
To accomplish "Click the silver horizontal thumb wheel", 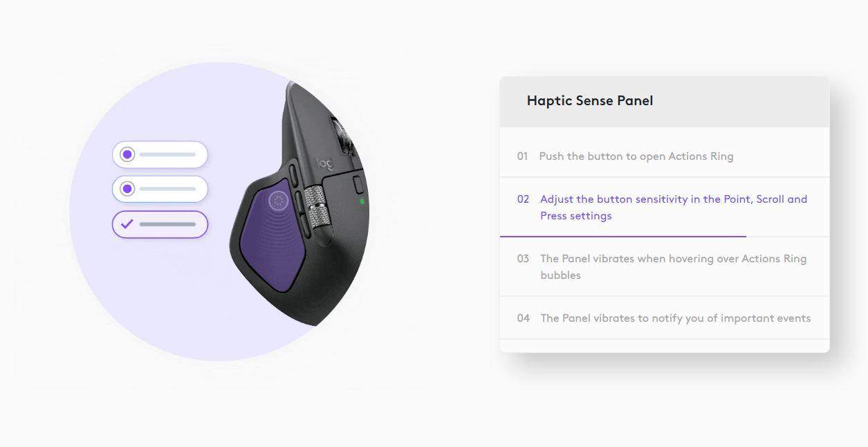I will point(317,206).
